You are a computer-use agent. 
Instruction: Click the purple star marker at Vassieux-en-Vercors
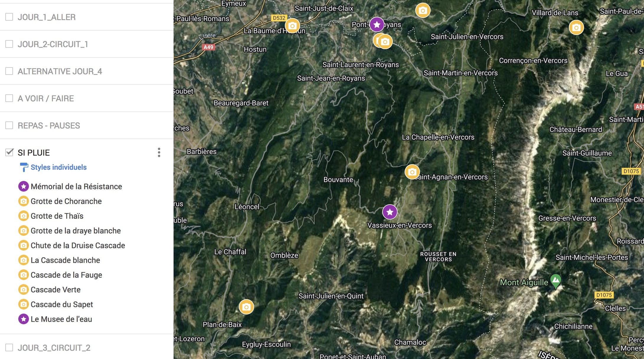[390, 212]
